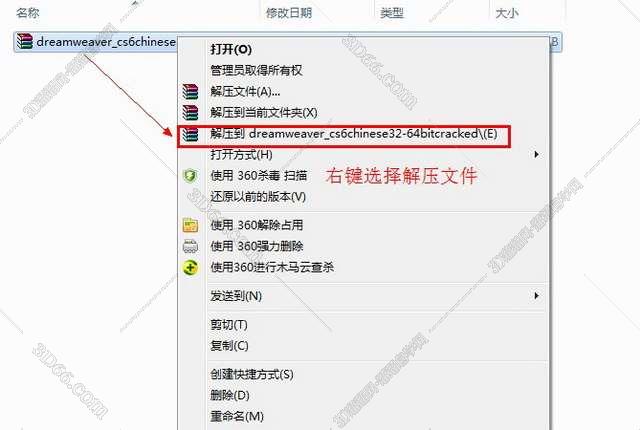Click the green 360 shield scan icon
The image size is (640, 430).
[190, 176]
